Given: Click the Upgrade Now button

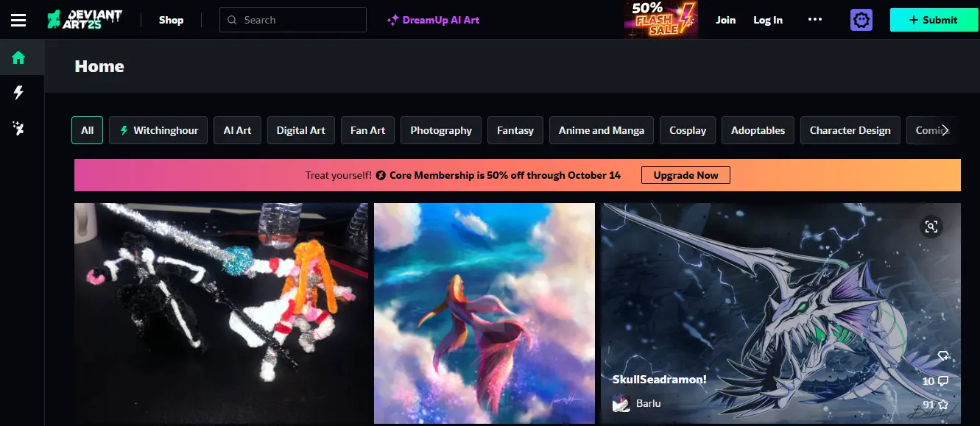Looking at the screenshot, I should pos(685,175).
